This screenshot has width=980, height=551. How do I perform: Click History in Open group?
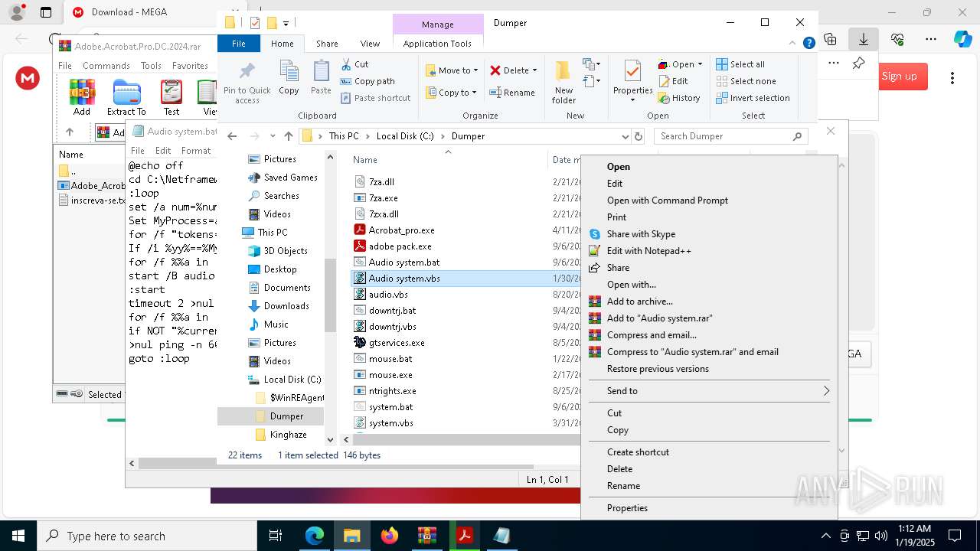pos(679,98)
